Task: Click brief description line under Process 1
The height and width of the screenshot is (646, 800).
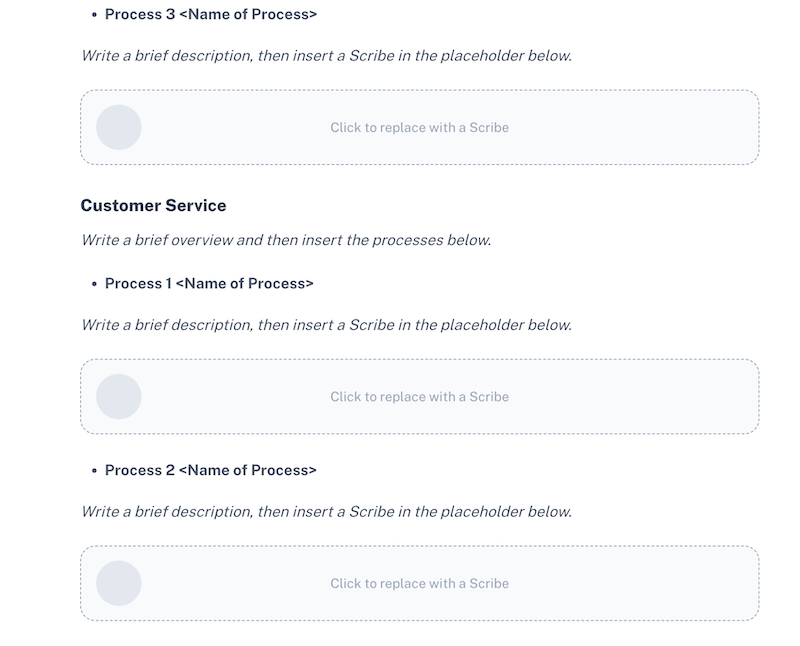Action: [327, 325]
